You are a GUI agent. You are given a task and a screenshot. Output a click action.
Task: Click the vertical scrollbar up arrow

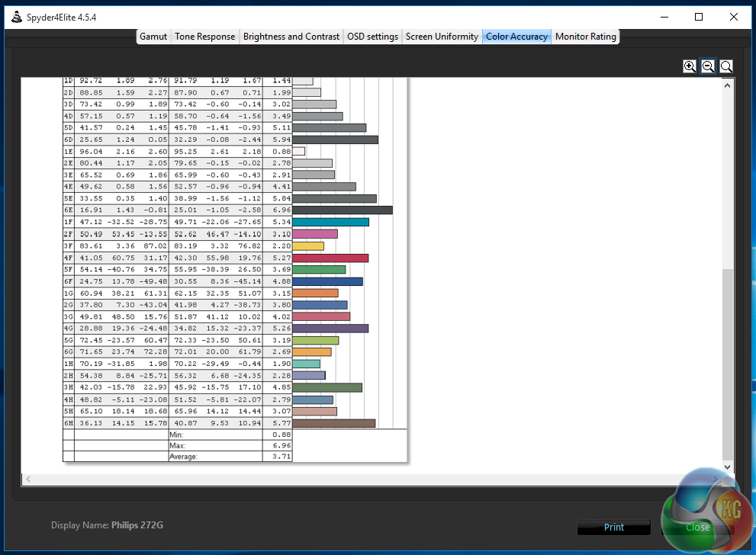727,84
